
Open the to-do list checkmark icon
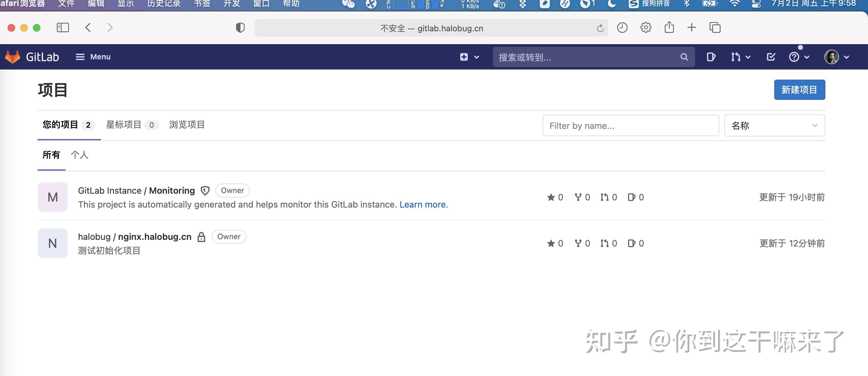pyautogui.click(x=771, y=57)
